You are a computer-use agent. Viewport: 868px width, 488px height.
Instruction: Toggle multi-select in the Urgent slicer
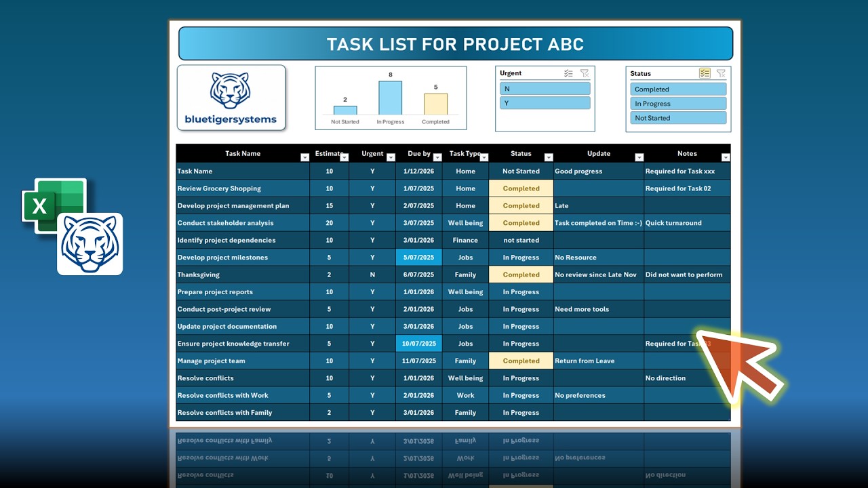pos(568,73)
